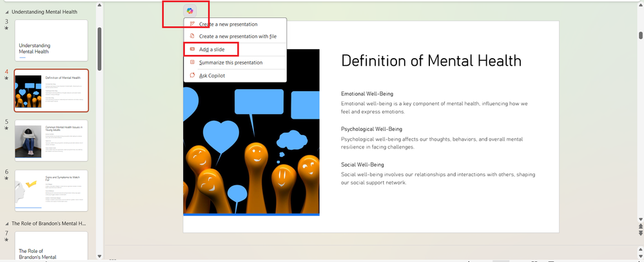Click the slide editor scrollbar down arrow
The image size is (644, 262).
pos(641,220)
